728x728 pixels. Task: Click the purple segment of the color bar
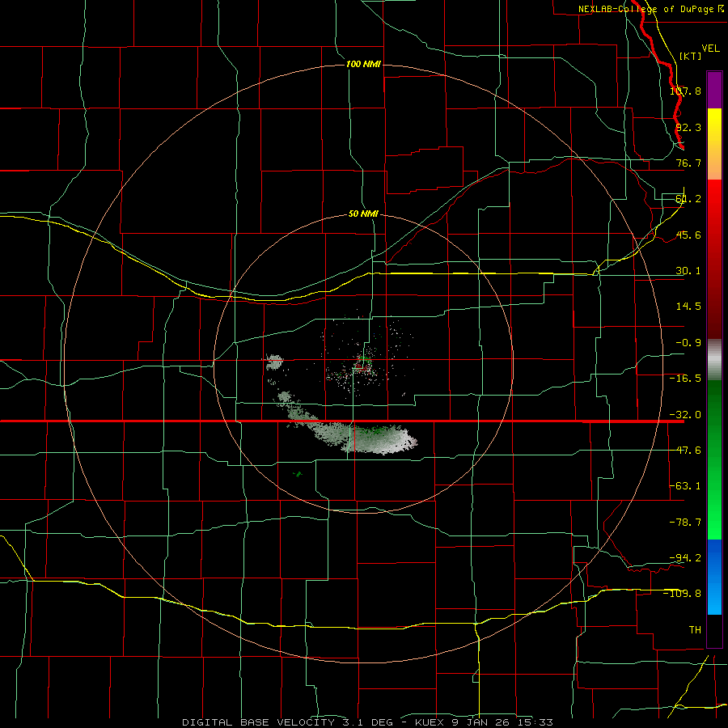click(714, 90)
